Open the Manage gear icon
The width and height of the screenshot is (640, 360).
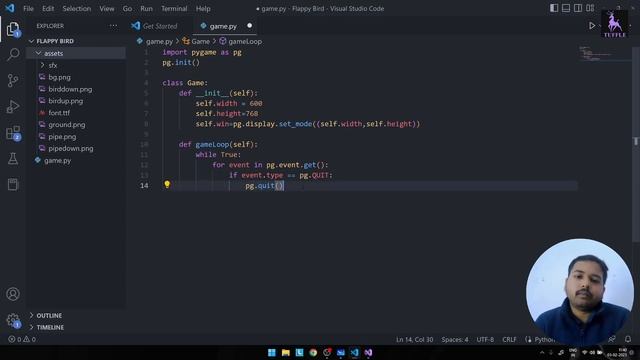(x=13, y=320)
